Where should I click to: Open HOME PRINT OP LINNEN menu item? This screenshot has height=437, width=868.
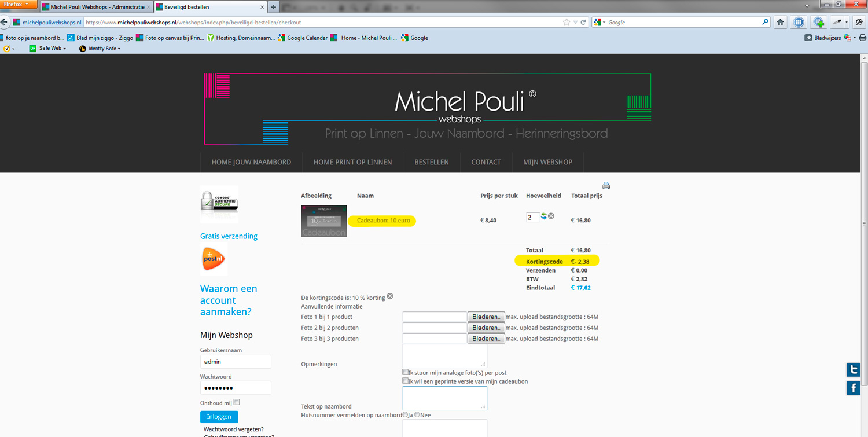pos(352,162)
